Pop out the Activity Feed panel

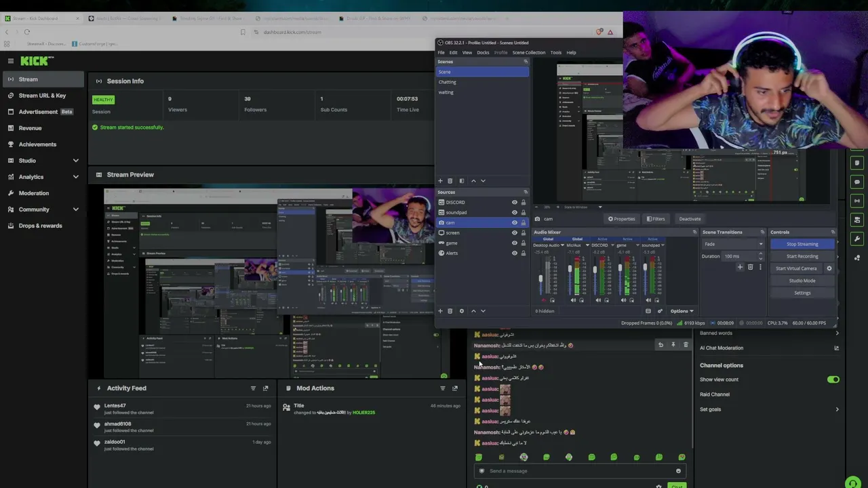(x=265, y=388)
